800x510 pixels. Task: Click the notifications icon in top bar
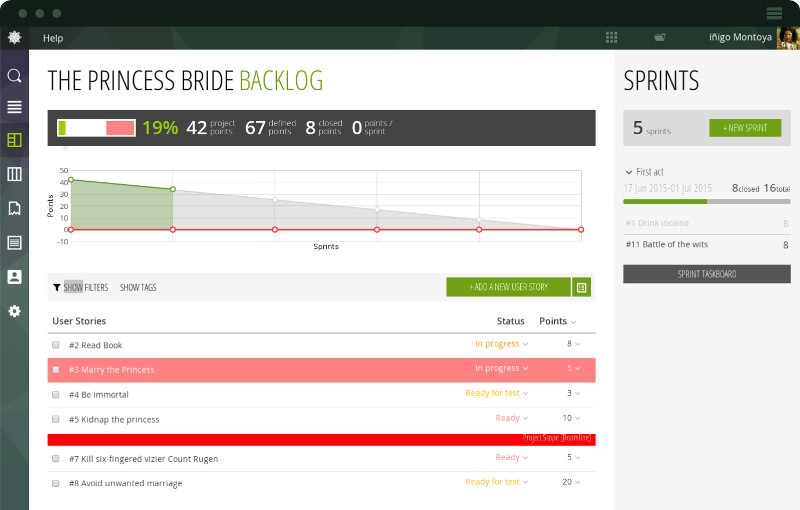[x=660, y=37]
